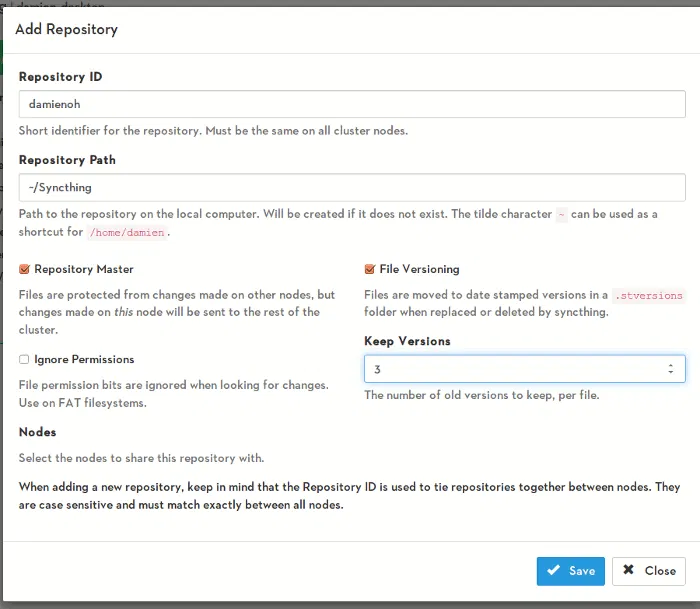Increase Keep Versions with the up arrow
The width and height of the screenshot is (700, 609).
[670, 365]
